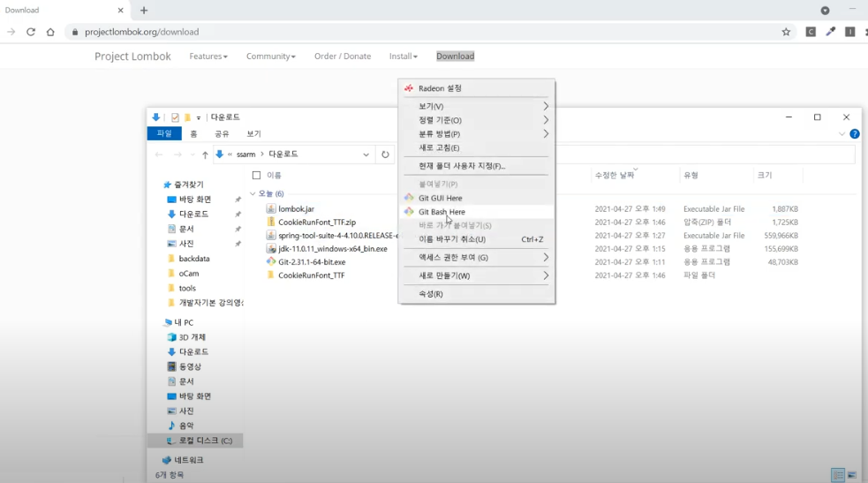Open the Community dropdown menu

coord(271,57)
